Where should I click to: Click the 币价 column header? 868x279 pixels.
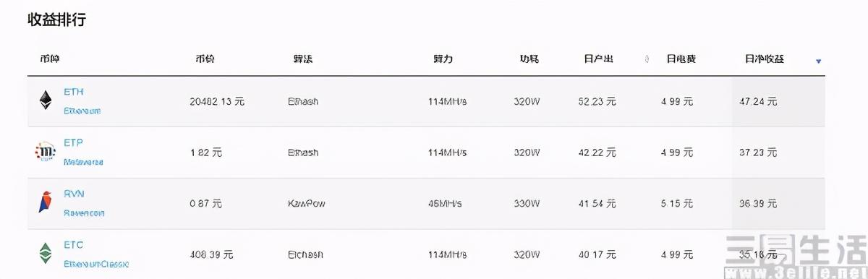(x=205, y=59)
